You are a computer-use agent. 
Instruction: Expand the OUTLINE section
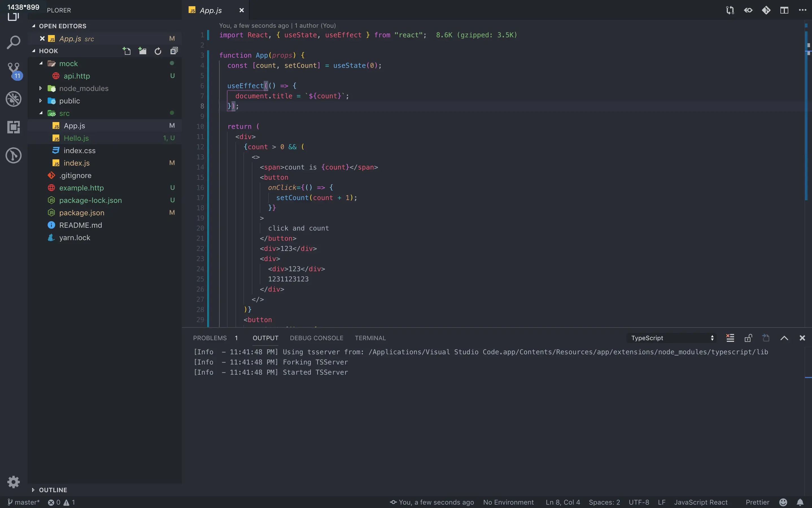pos(53,490)
